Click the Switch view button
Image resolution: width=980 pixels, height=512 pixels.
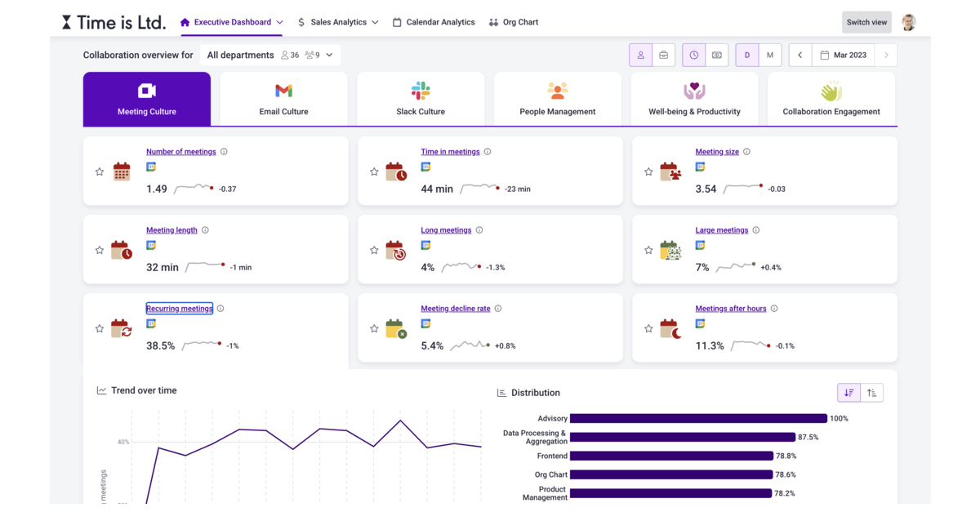coord(866,22)
